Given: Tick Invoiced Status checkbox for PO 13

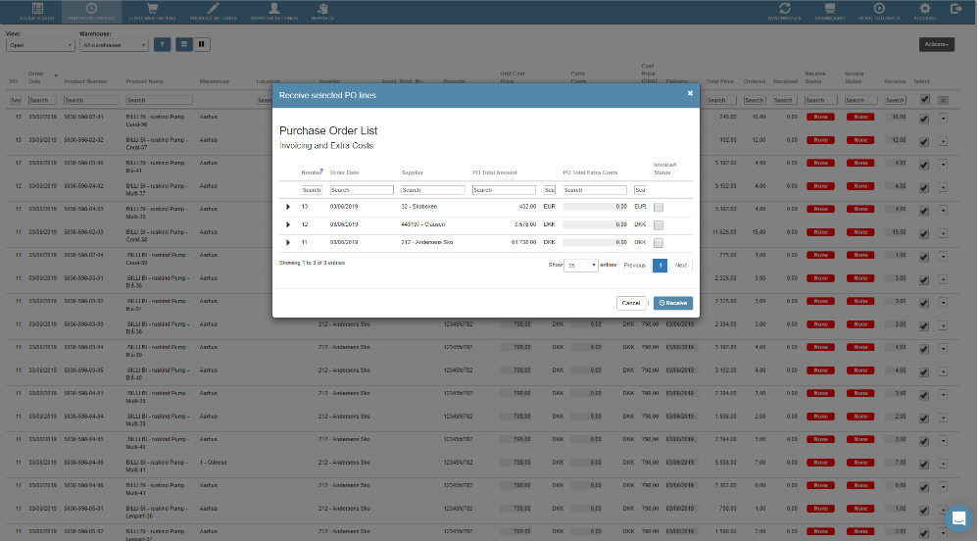Looking at the screenshot, I should (659, 207).
